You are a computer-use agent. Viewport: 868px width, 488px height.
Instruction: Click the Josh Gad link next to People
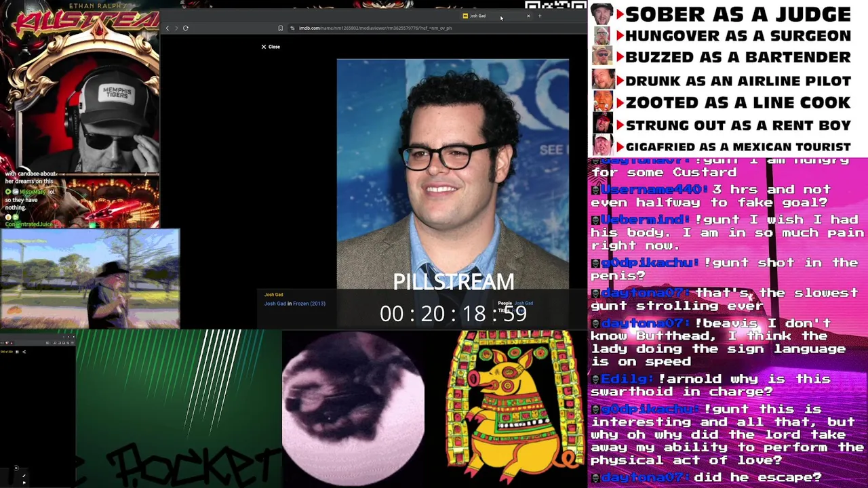tap(524, 304)
